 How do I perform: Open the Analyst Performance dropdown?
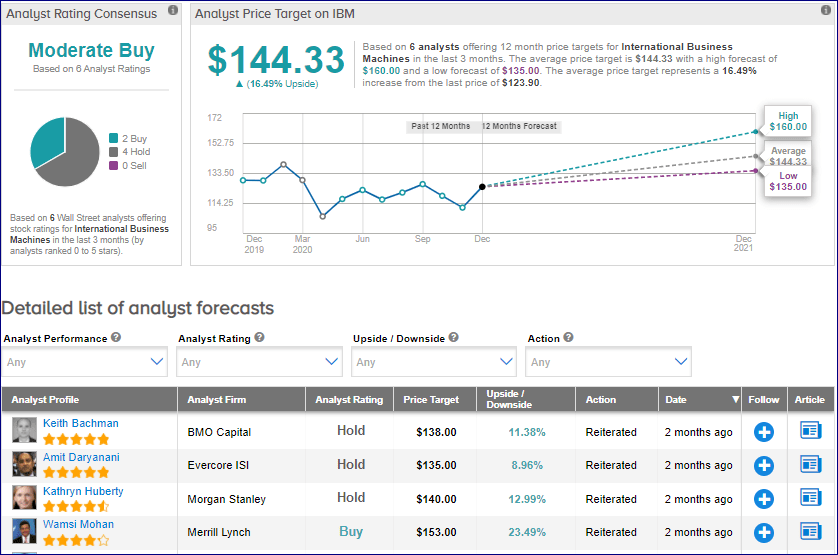pos(86,361)
